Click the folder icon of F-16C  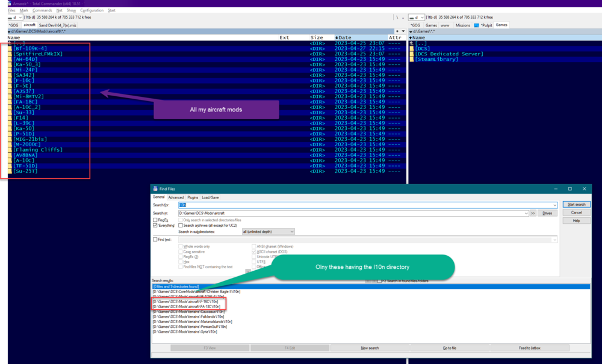10,81
